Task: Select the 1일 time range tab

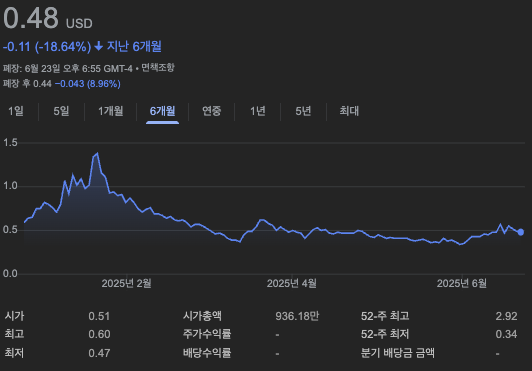Action: 16,111
